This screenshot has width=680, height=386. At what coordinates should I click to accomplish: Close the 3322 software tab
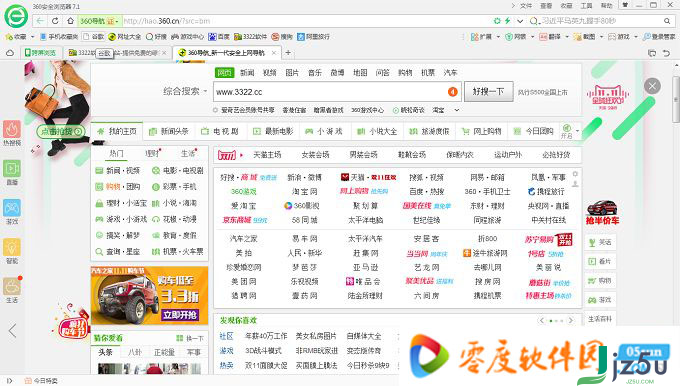(x=164, y=53)
